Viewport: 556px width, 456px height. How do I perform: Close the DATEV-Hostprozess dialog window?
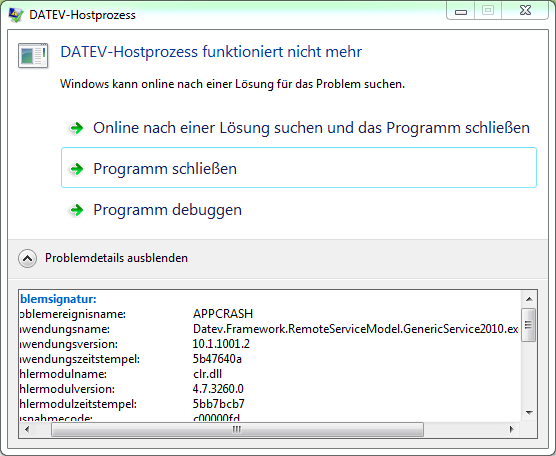525,11
